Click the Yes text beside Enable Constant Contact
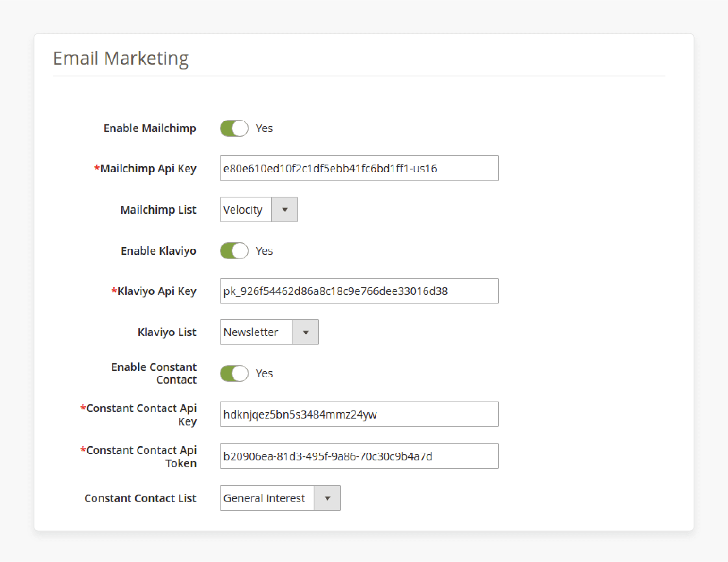This screenshot has width=728, height=562. 264,373
